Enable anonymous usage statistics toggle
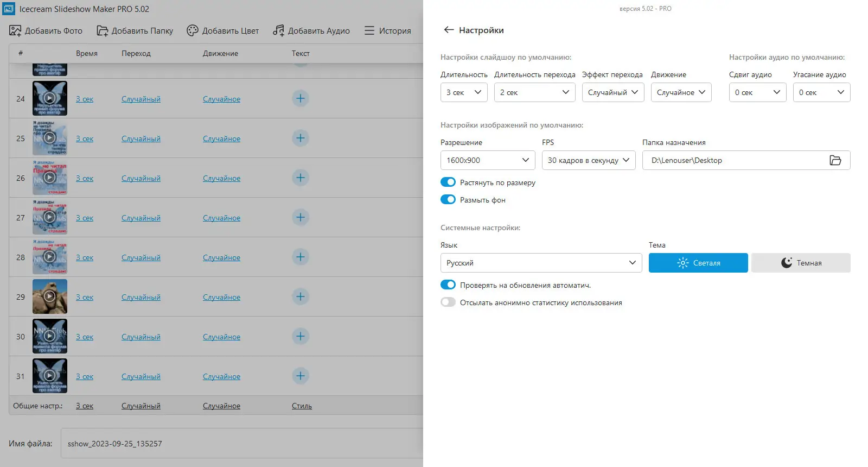The height and width of the screenshot is (467, 868). 448,302
